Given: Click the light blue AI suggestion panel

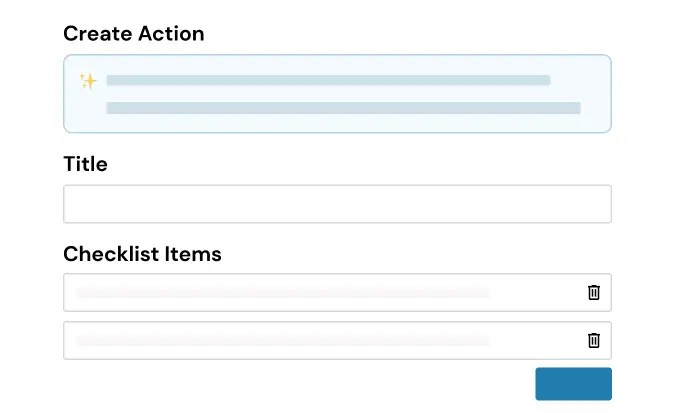Looking at the screenshot, I should click(337, 93).
